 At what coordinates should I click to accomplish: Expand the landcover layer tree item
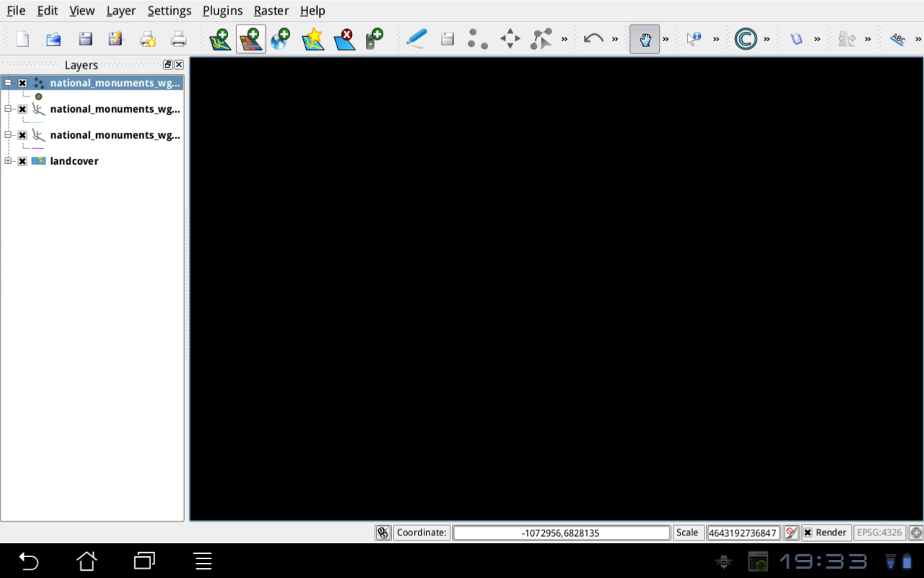click(x=8, y=160)
